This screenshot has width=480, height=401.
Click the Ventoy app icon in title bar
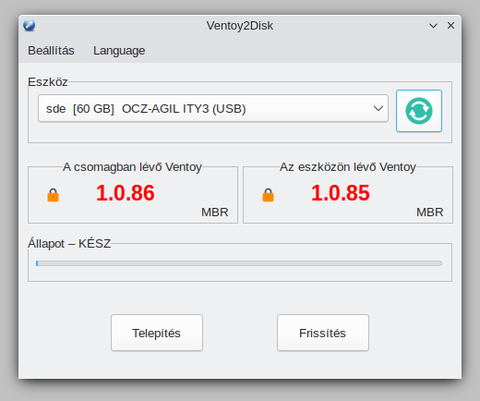29,25
